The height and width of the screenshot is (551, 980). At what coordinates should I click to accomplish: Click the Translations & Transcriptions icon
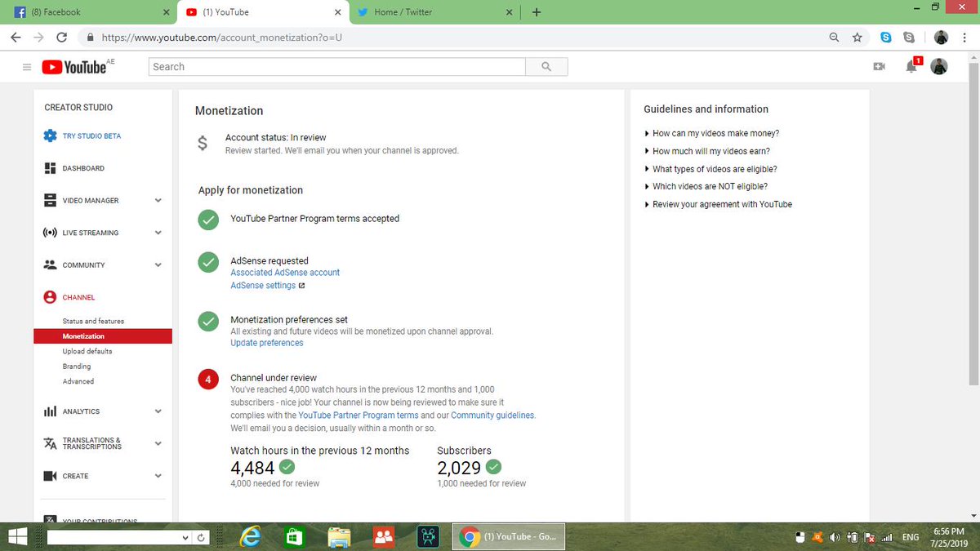click(50, 443)
